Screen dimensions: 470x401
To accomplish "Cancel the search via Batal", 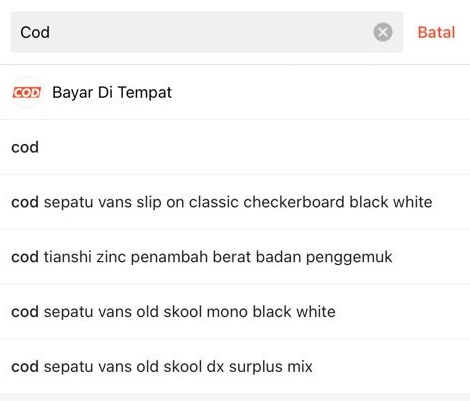I will 436,32.
